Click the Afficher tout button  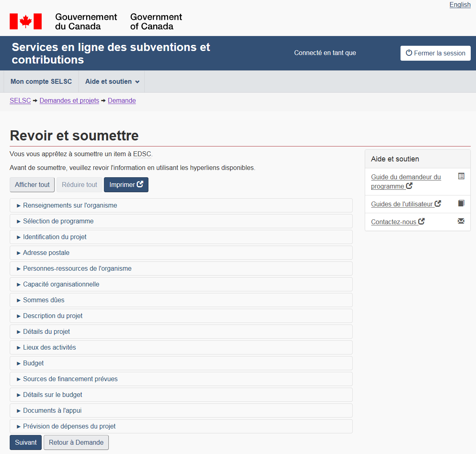tap(32, 185)
